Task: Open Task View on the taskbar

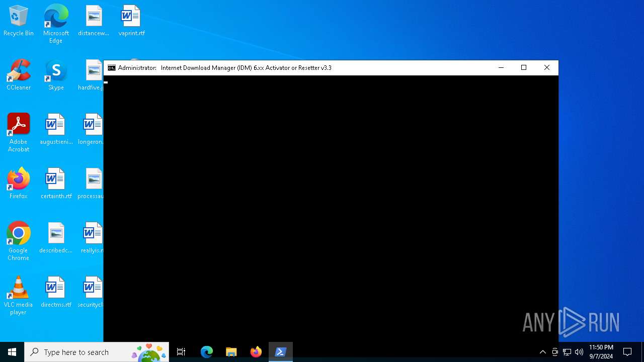Action: click(x=181, y=352)
